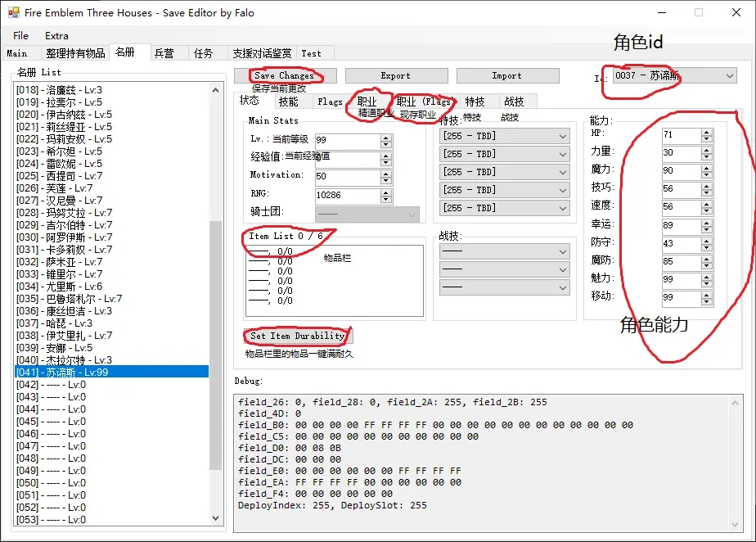Click the Import button
Image resolution: width=756 pixels, height=542 pixels.
[x=506, y=76]
